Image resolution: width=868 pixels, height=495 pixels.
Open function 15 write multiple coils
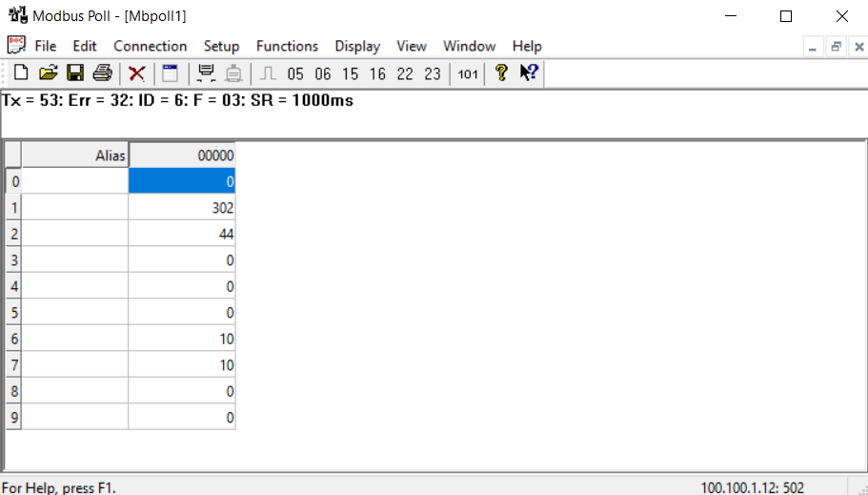point(350,73)
